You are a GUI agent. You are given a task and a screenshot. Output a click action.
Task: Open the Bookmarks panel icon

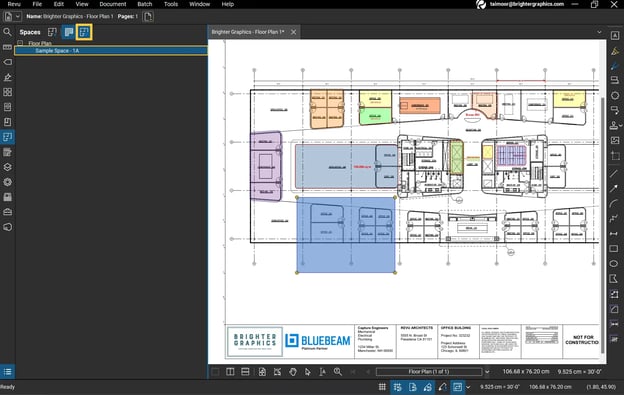point(7,122)
